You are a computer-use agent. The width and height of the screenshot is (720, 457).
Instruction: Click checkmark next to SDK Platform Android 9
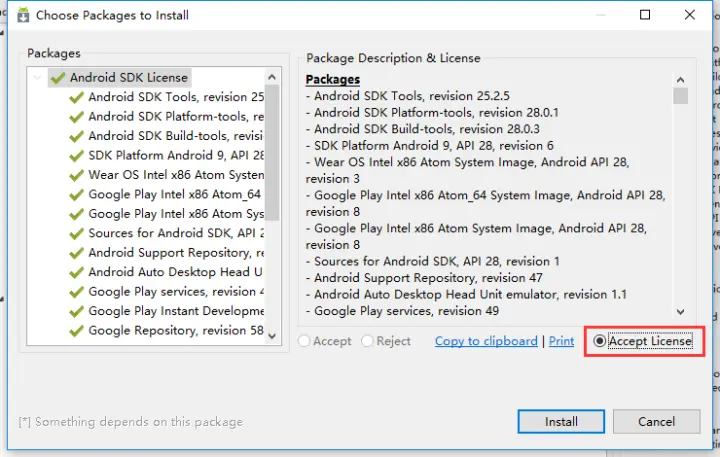(76, 156)
